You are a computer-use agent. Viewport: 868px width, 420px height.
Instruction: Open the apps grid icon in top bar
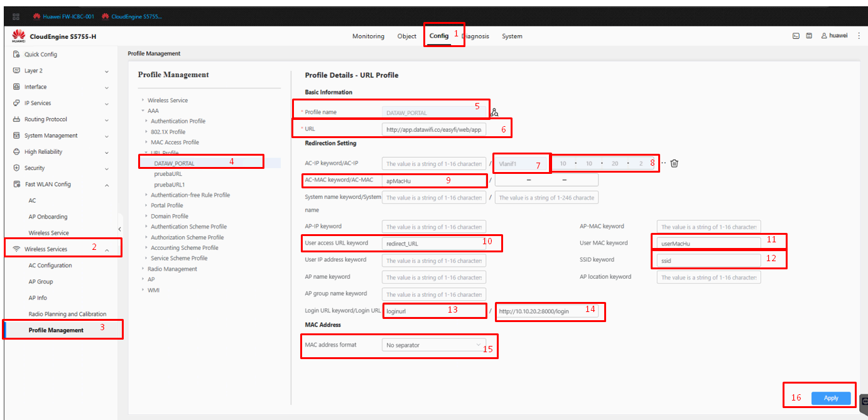click(x=16, y=16)
